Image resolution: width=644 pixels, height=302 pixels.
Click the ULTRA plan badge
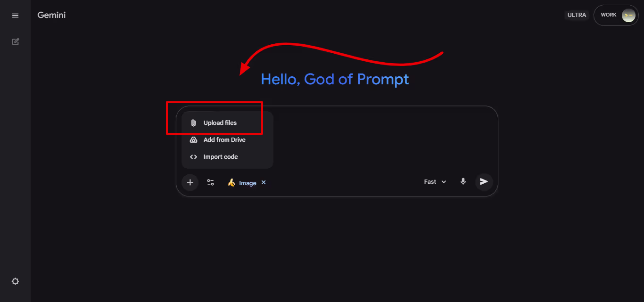577,15
